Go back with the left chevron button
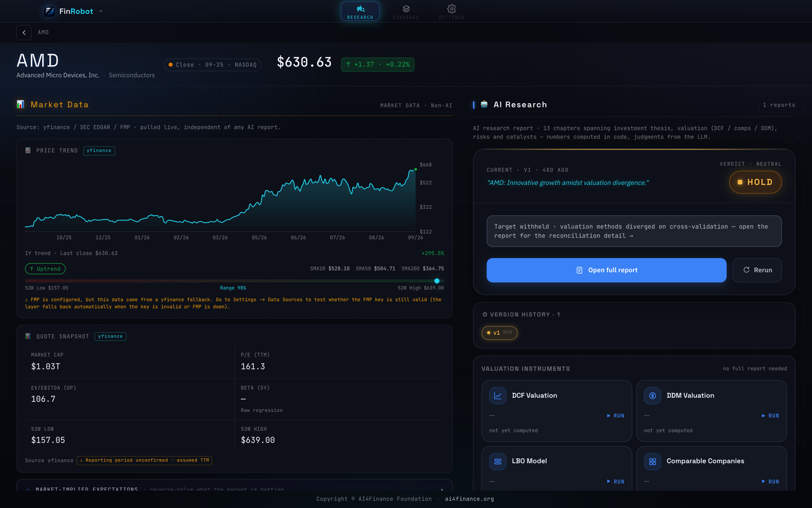 pyautogui.click(x=24, y=33)
